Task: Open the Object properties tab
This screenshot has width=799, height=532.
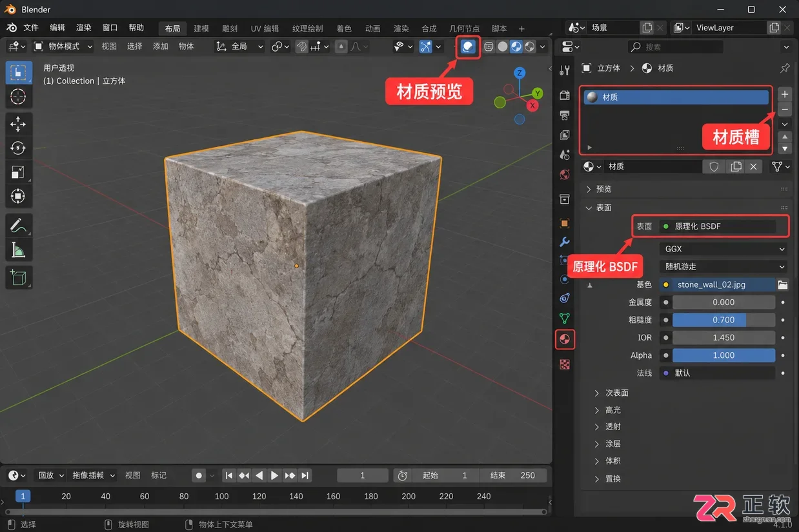Action: pyautogui.click(x=565, y=223)
